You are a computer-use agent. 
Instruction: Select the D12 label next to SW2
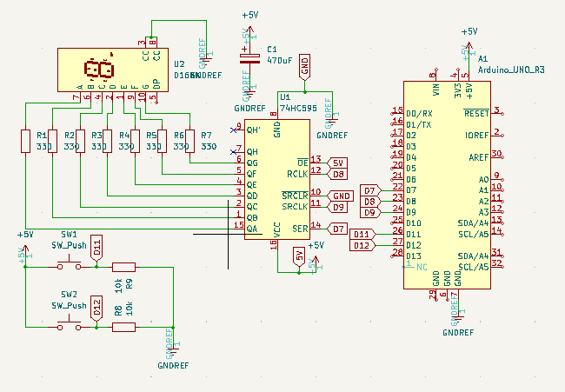[96, 309]
